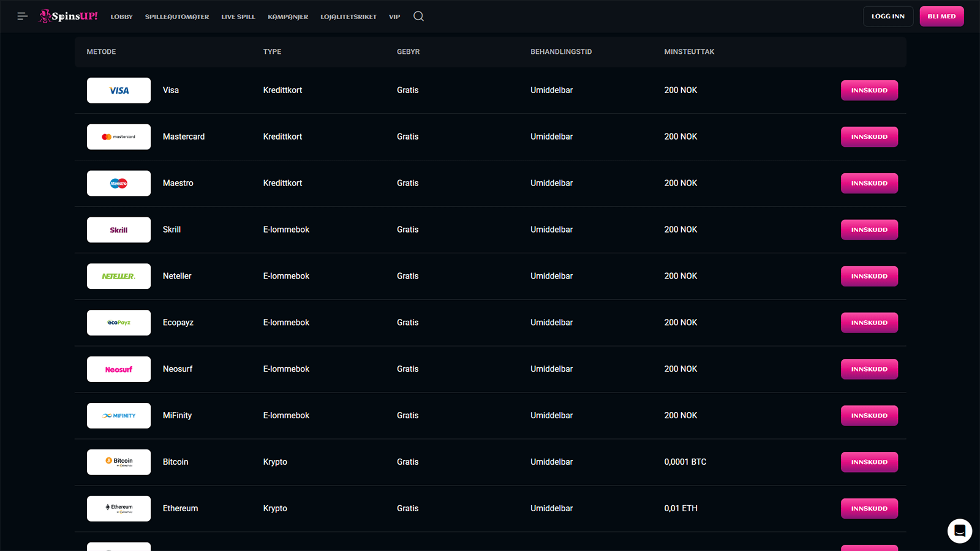The width and height of the screenshot is (980, 551).
Task: Select the Bitcoin logo tile
Action: click(x=119, y=462)
